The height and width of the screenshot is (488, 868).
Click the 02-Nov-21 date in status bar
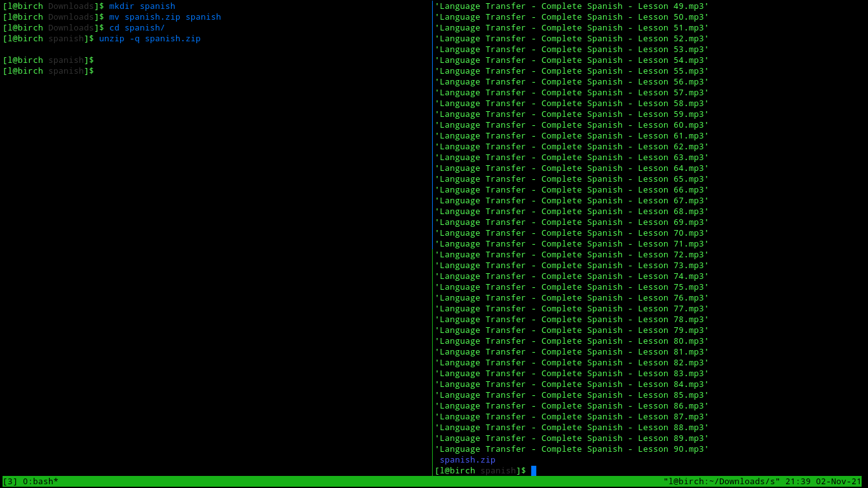pyautogui.click(x=839, y=482)
